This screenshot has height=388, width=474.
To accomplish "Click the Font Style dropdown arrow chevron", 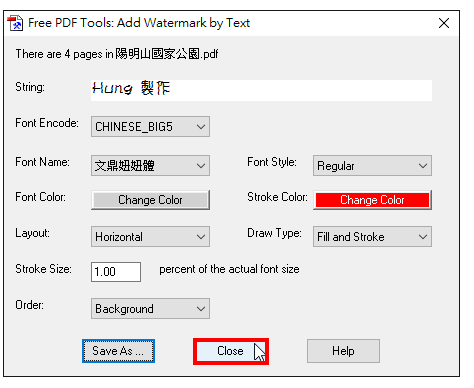I will [423, 166].
